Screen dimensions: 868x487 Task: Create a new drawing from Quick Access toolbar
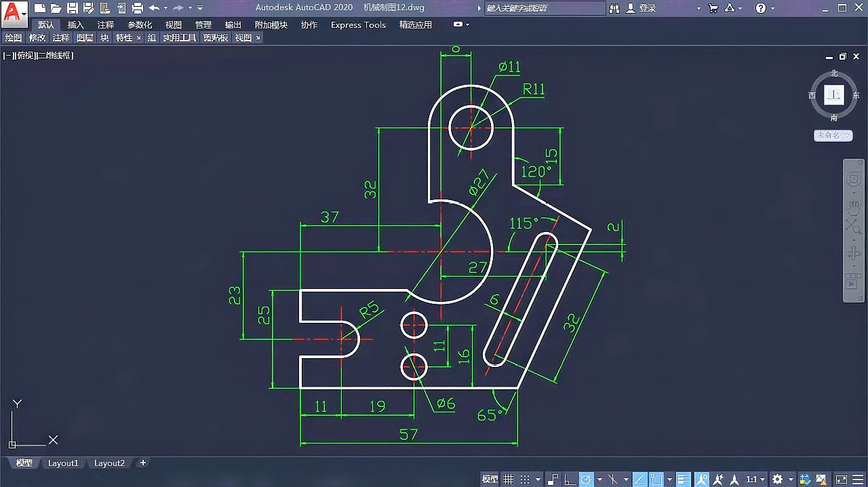(x=40, y=8)
